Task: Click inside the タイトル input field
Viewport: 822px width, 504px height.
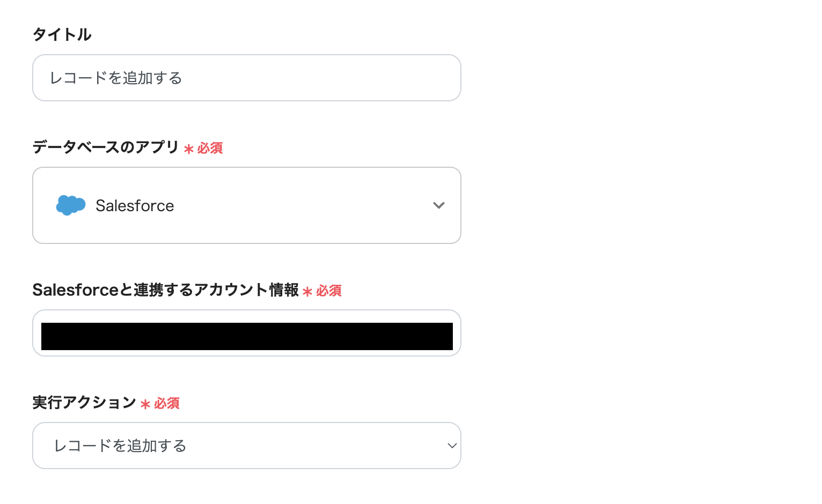Action: (246, 78)
